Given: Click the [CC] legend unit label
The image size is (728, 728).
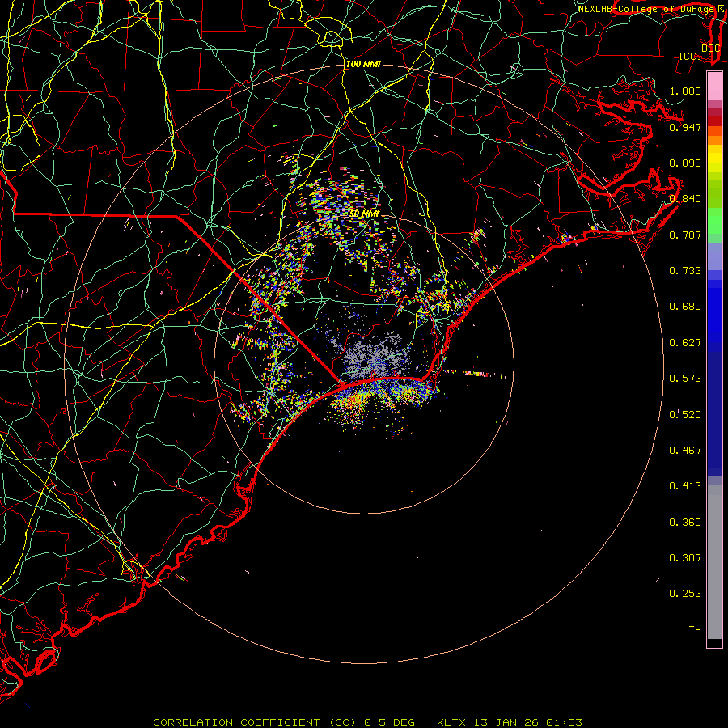Looking at the screenshot, I should point(691,56).
